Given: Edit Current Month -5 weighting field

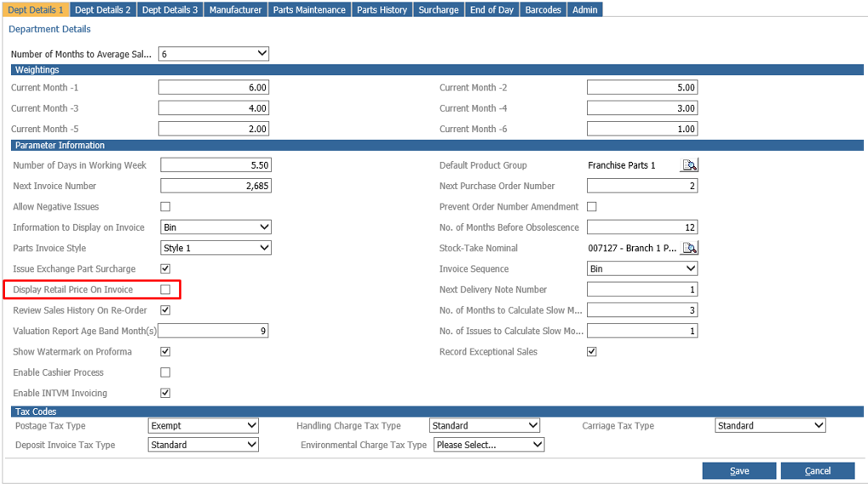Looking at the screenshot, I should point(214,129).
